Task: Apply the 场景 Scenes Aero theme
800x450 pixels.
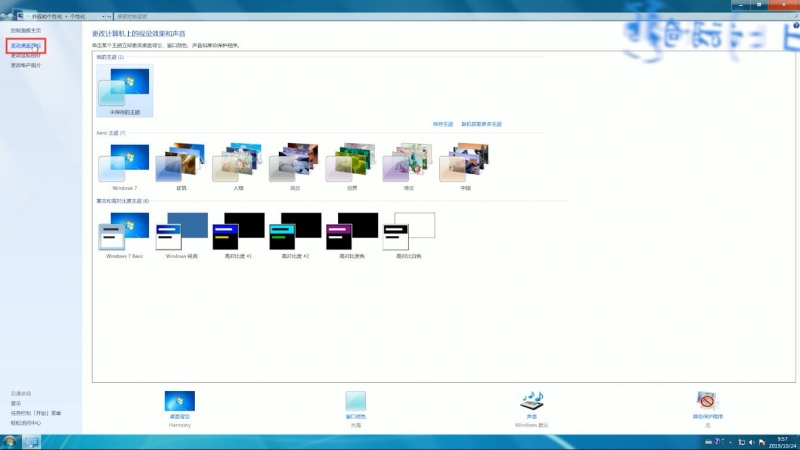Action: pyautogui.click(x=409, y=166)
